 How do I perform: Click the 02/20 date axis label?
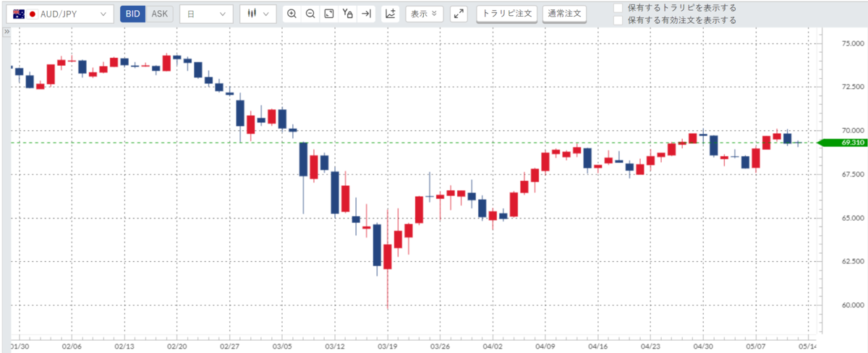178,346
